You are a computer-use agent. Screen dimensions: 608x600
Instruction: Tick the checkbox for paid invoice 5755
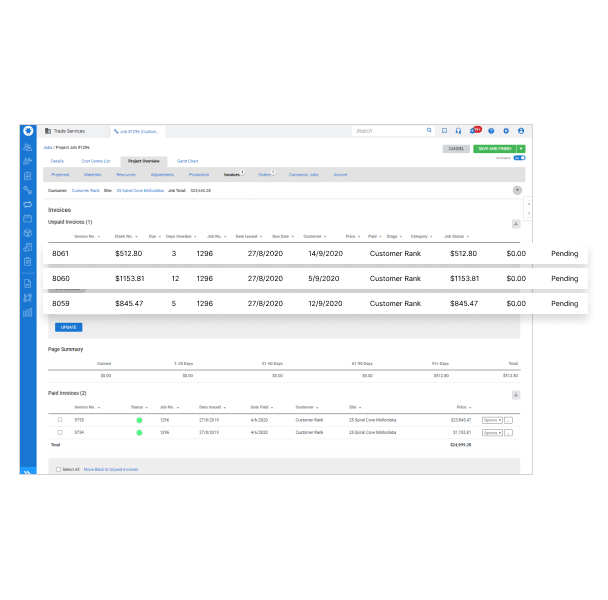click(60, 420)
